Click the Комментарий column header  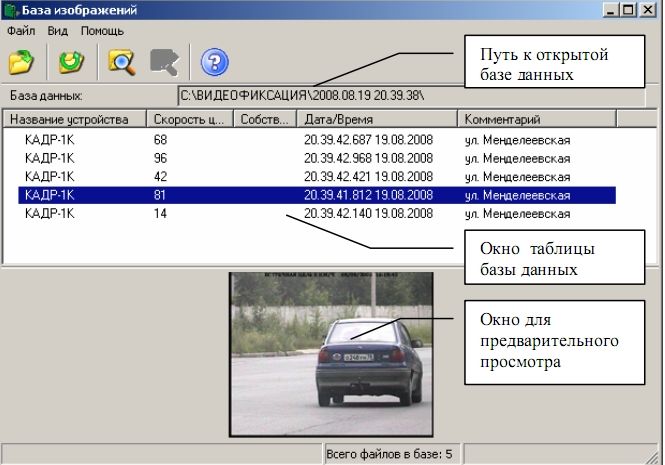tap(536, 119)
